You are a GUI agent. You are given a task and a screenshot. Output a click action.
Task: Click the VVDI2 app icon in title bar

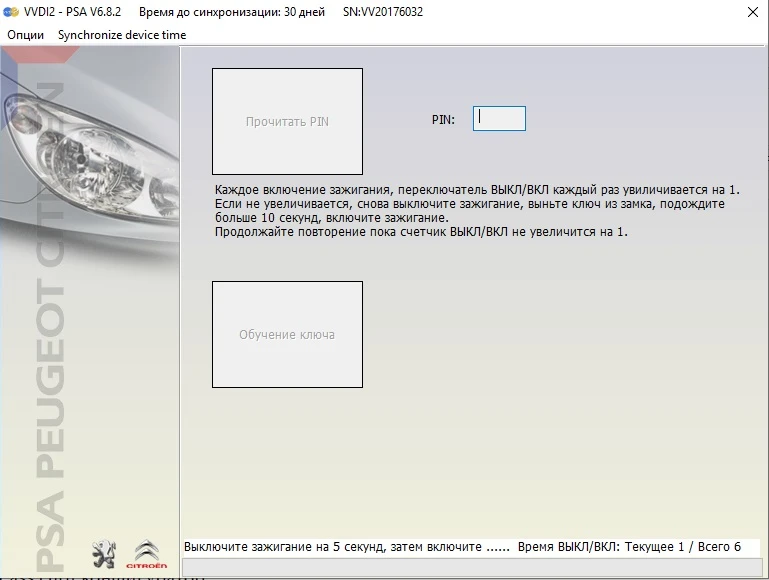pos(11,12)
